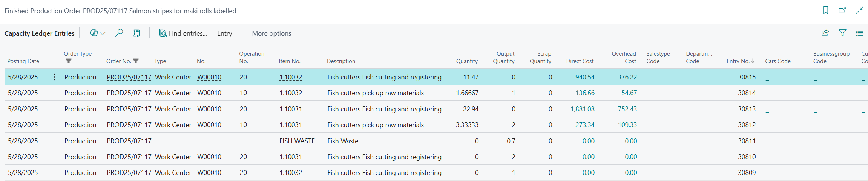Select entry number 30811 cell
Screen dimensions: 868x181
747,141
